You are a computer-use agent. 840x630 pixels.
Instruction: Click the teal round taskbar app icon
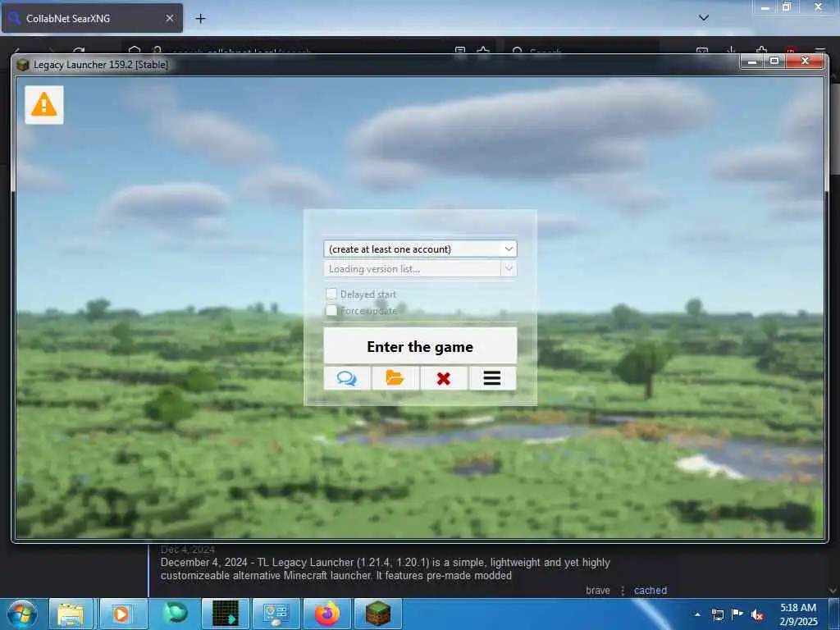(x=175, y=613)
